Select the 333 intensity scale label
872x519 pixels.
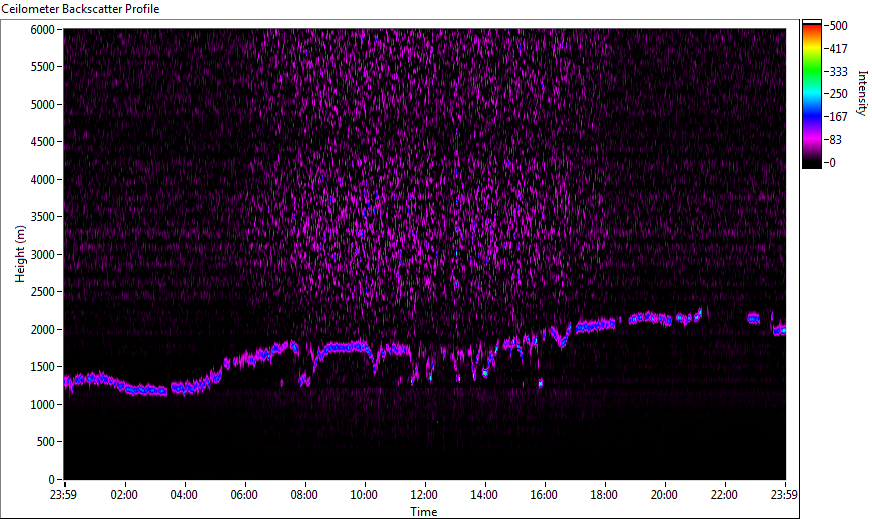(838, 72)
